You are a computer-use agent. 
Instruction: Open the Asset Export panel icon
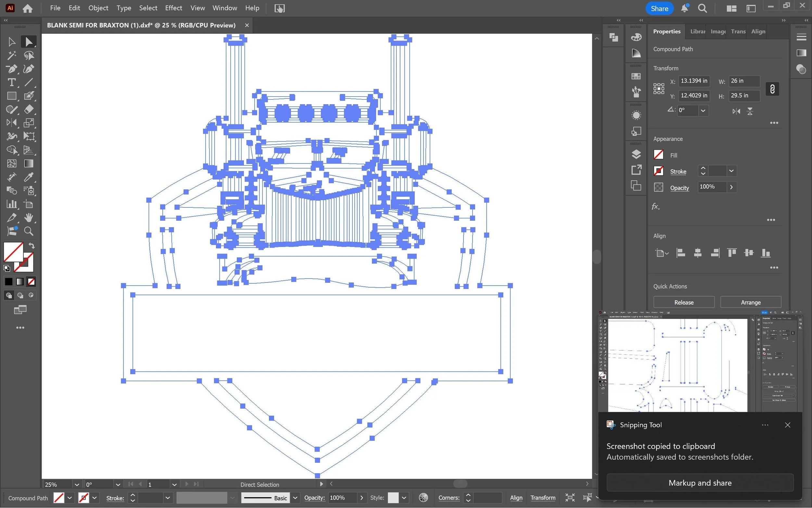(636, 170)
